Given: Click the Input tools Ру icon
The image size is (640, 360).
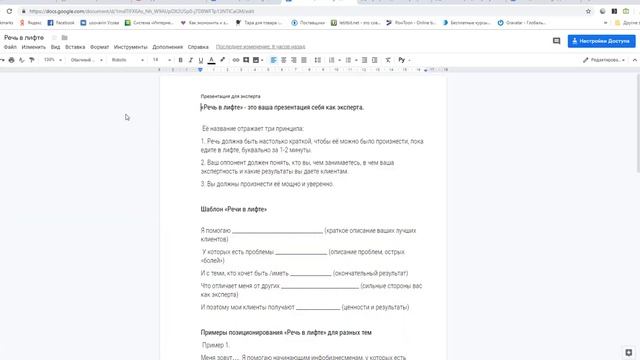Looking at the screenshot, I should (x=402, y=60).
